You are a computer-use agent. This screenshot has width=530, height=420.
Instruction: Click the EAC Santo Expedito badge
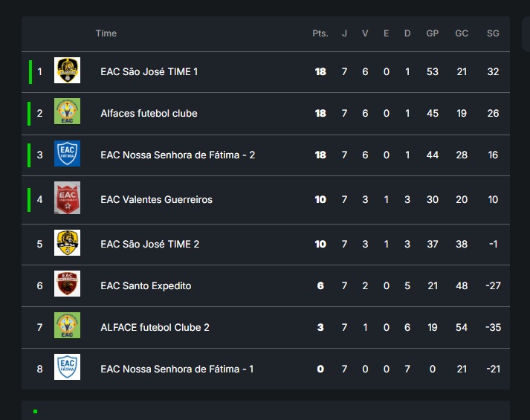point(67,285)
